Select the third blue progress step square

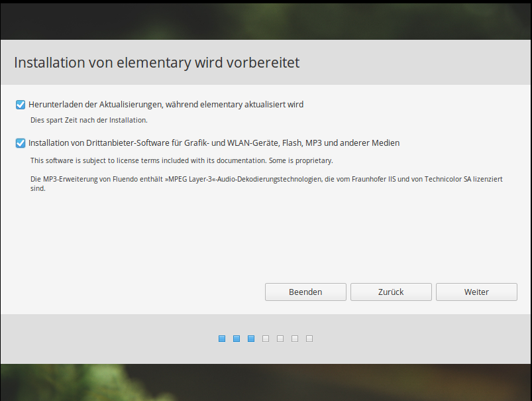point(251,339)
